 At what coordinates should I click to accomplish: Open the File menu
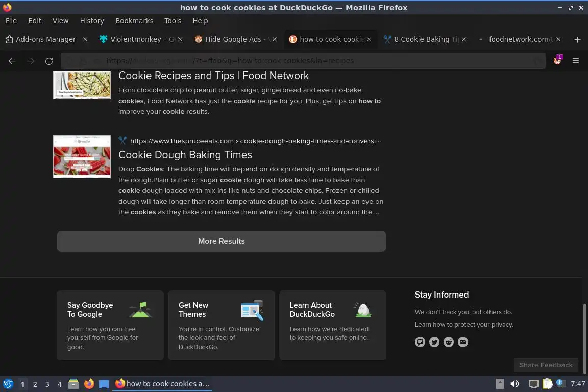click(x=11, y=21)
